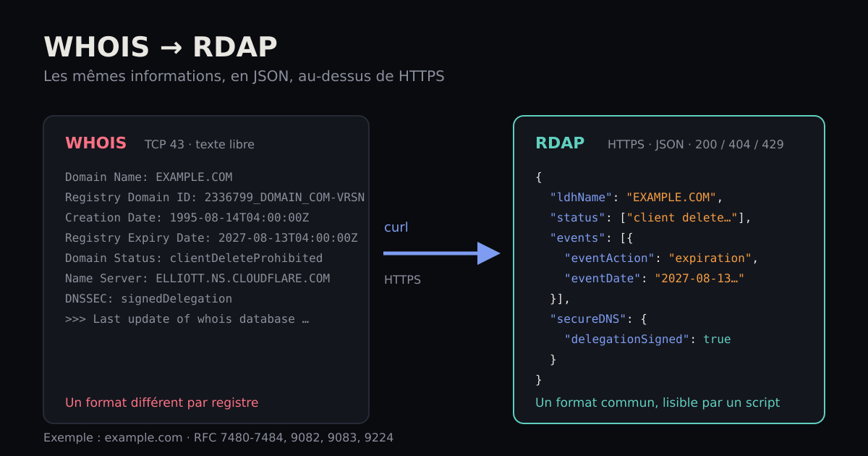
Task: Click the 'Registry Expiry Date' line
Action: coord(211,238)
